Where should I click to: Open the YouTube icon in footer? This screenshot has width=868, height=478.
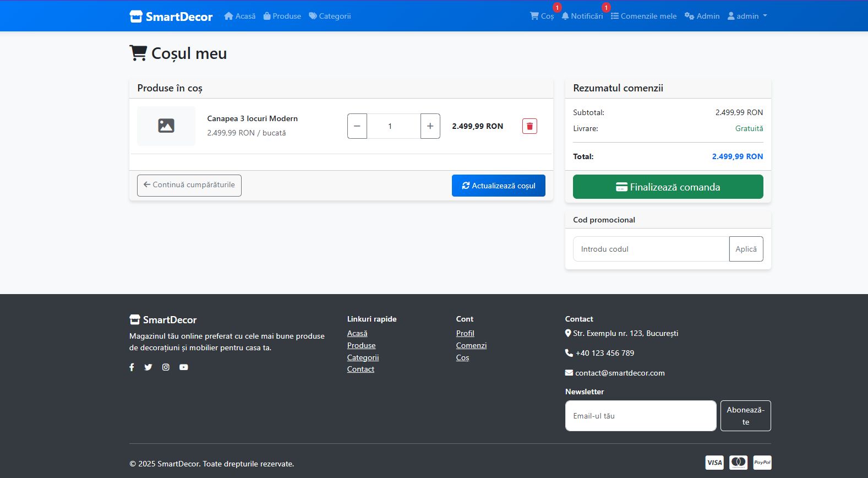pyautogui.click(x=183, y=367)
